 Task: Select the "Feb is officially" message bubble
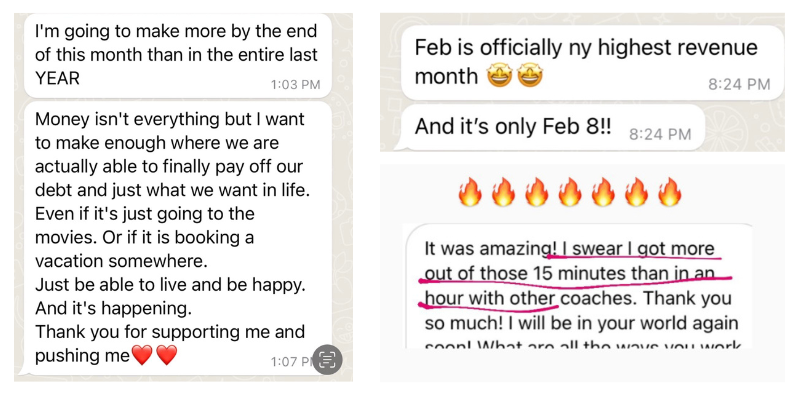590,62
